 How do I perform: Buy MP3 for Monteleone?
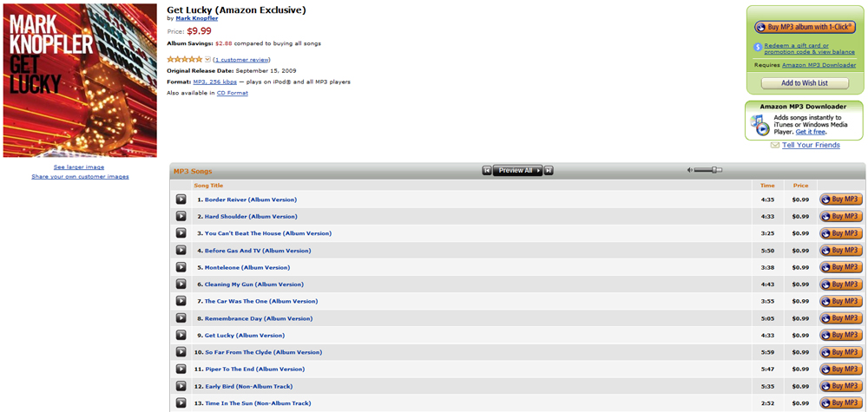point(841,267)
